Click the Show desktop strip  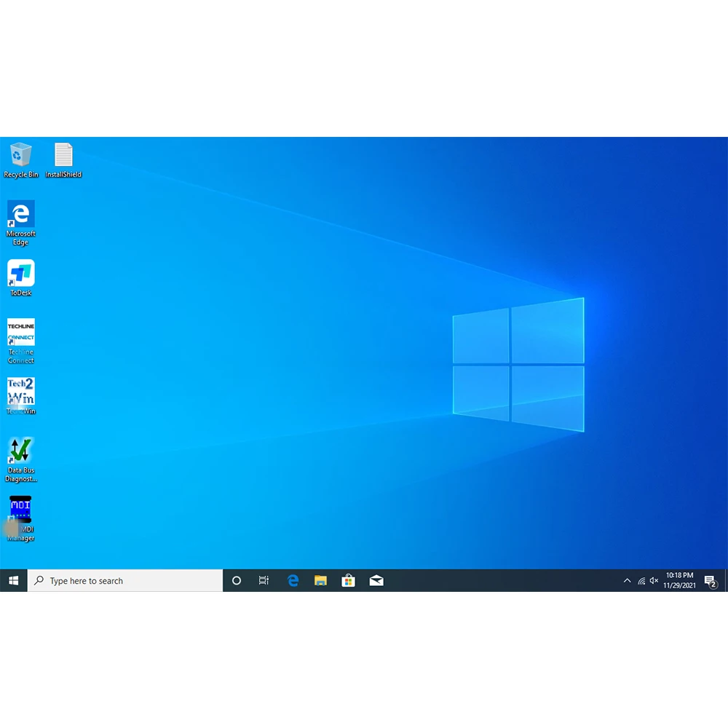click(x=726, y=580)
